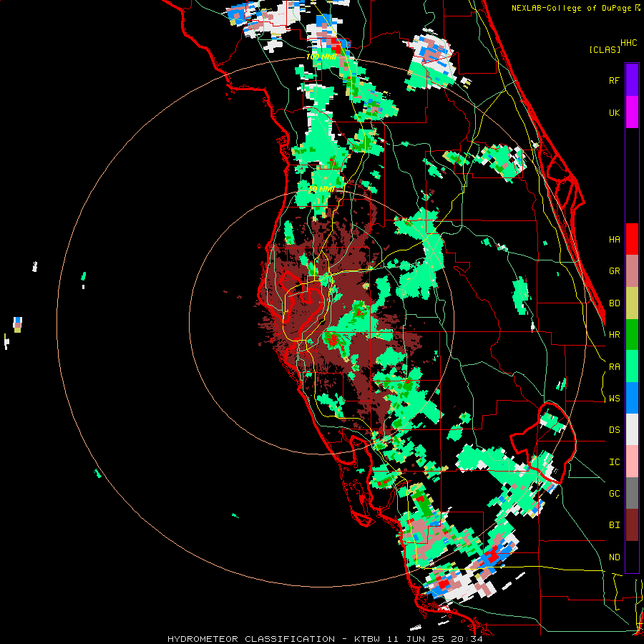Click the 'BD' legend label

(x=614, y=303)
